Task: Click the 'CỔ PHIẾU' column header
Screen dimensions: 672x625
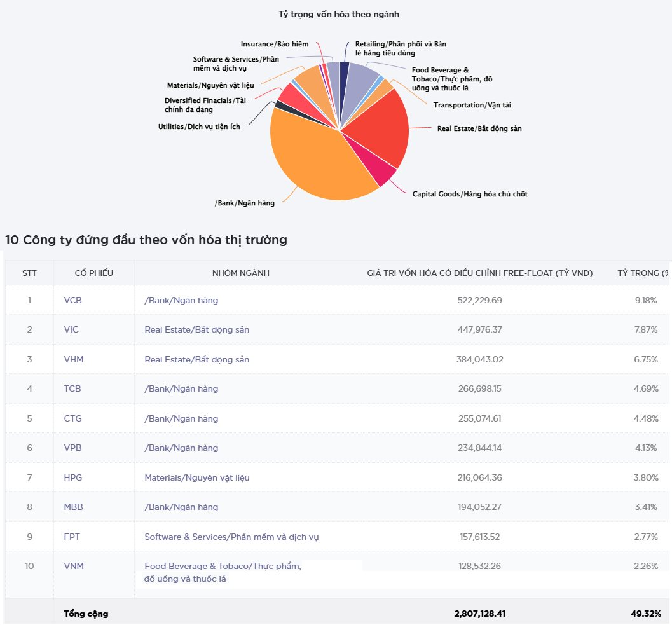Action: coord(93,273)
